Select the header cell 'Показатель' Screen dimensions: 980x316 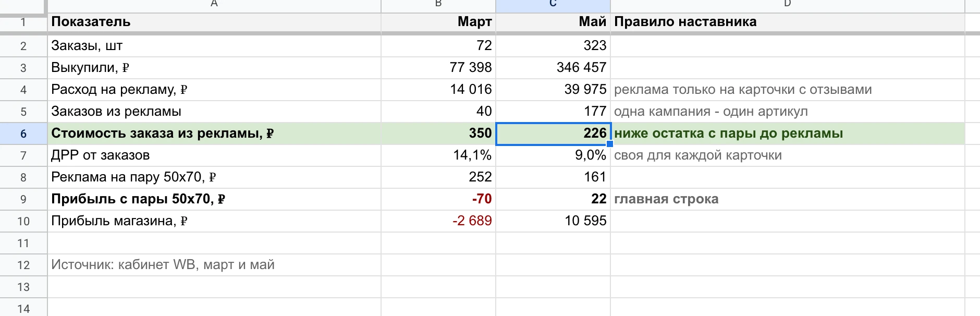point(214,22)
